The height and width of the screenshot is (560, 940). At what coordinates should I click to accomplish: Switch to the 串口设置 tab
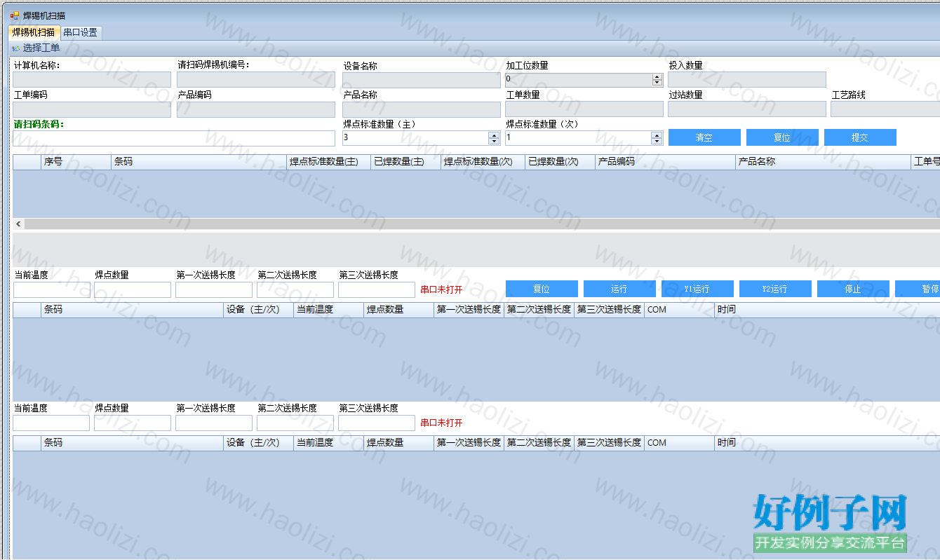pos(80,32)
